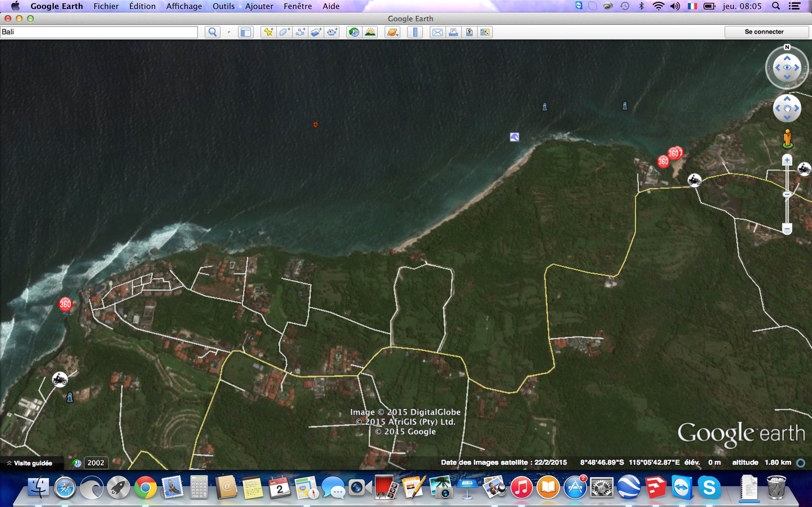
Task: Click the record tour camera icon
Action: coord(332,32)
